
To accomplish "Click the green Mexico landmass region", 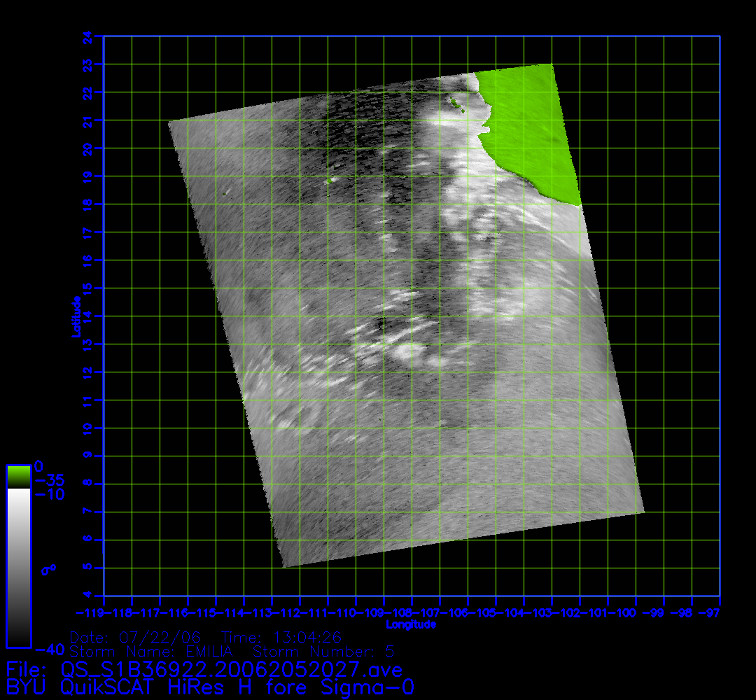I will [532, 126].
